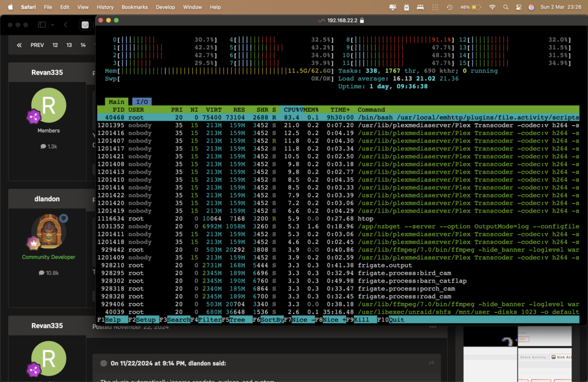This screenshot has height=382, width=588.
Task: Toggle Safari sidebar icon
Action: click(42, 25)
